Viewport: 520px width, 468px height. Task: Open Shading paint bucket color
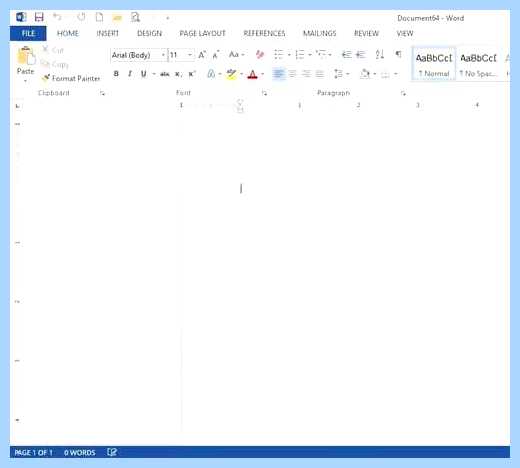point(365,74)
